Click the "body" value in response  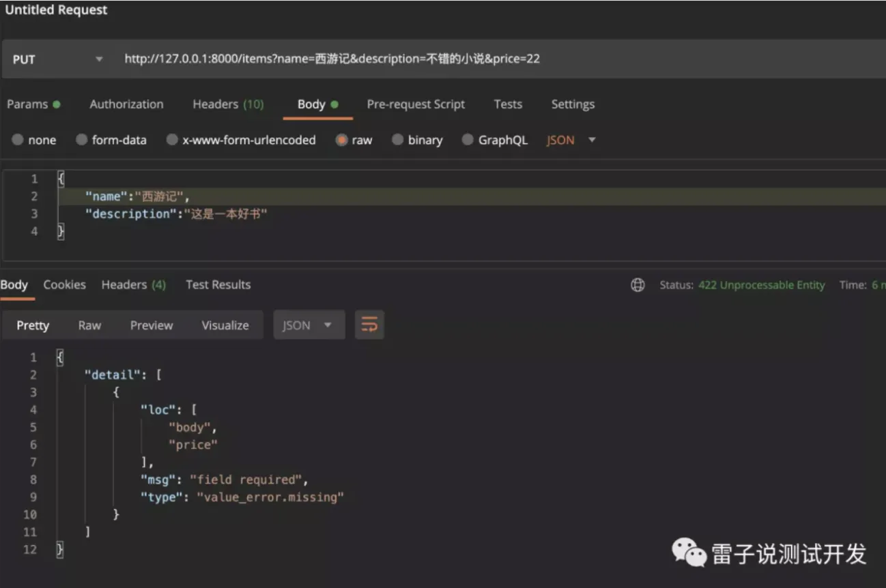(x=190, y=428)
